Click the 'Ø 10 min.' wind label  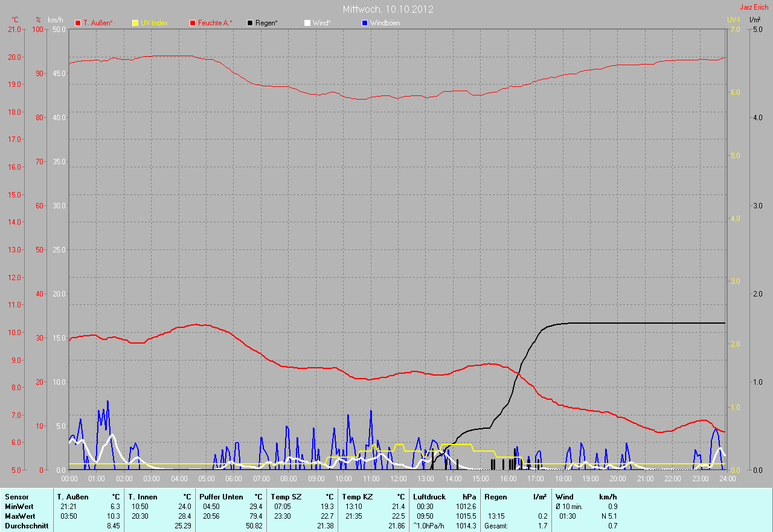(x=569, y=507)
